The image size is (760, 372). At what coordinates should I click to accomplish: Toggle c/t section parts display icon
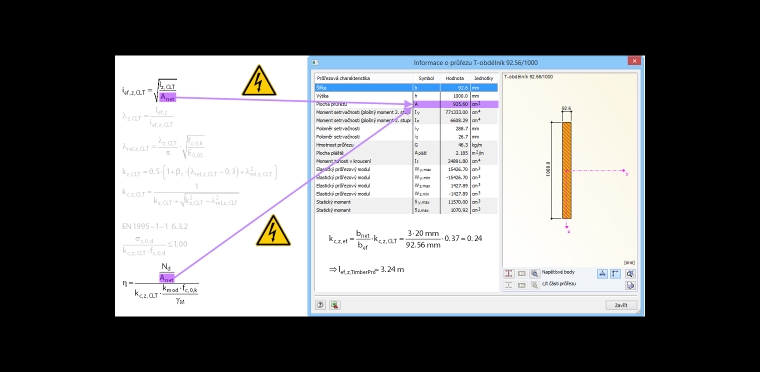point(509,285)
